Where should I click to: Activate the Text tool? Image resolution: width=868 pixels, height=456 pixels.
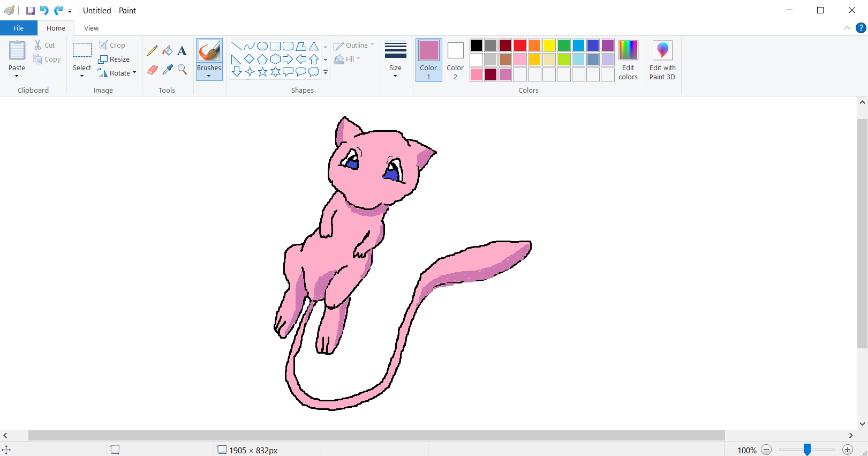[x=182, y=50]
